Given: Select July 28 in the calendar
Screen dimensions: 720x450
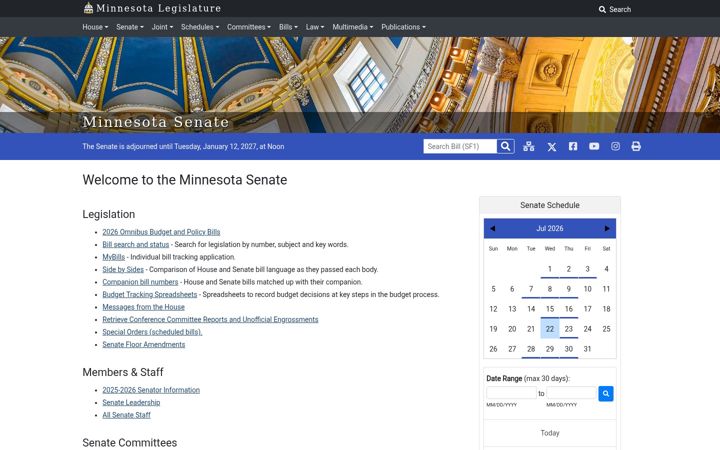Looking at the screenshot, I should [x=531, y=349].
